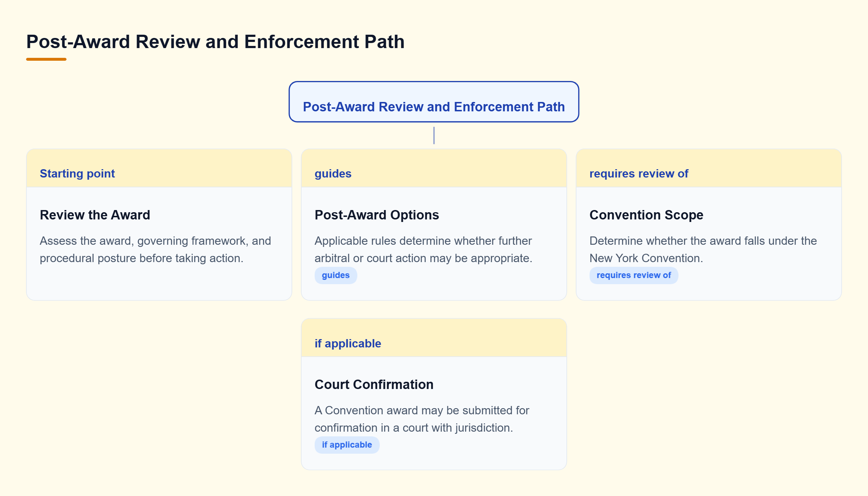The width and height of the screenshot is (868, 496).
Task: Click the 'requires review of' card header
Action: click(x=709, y=168)
